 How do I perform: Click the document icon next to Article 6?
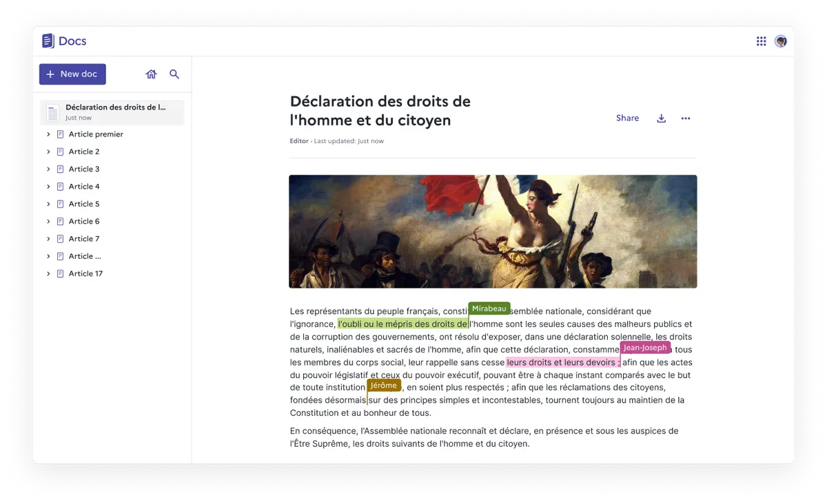pyautogui.click(x=61, y=222)
